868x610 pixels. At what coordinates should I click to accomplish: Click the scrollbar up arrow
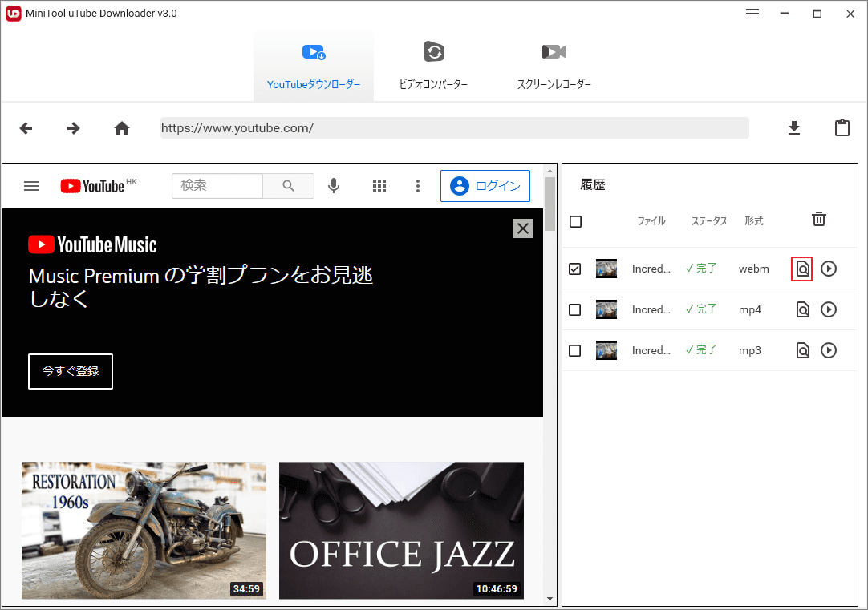click(550, 171)
